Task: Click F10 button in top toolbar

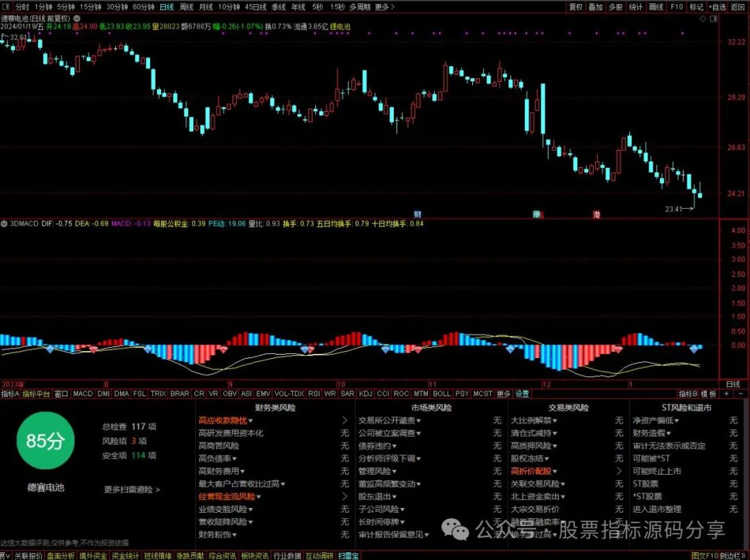Action: pyautogui.click(x=676, y=7)
